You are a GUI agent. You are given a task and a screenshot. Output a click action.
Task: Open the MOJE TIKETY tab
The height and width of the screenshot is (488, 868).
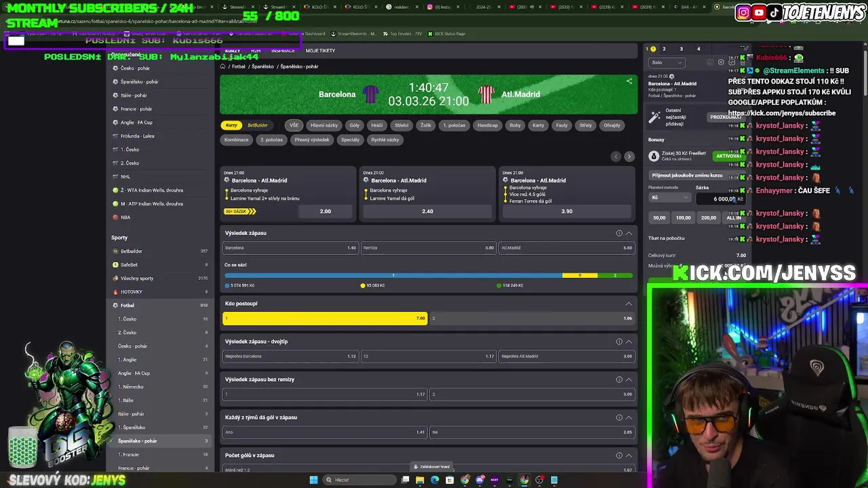320,51
